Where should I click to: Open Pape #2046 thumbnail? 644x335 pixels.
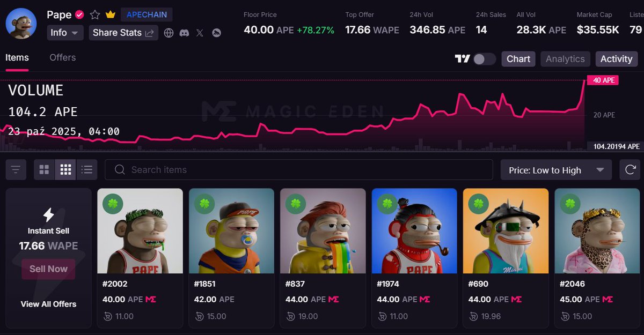(597, 231)
